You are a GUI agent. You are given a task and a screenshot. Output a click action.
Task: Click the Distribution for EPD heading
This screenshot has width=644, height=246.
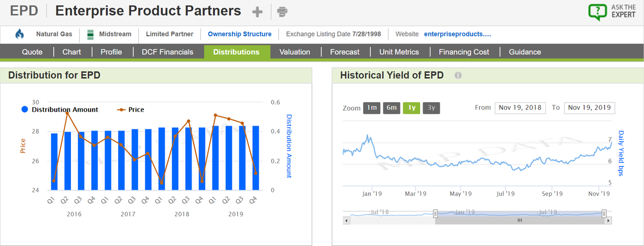pyautogui.click(x=54, y=75)
